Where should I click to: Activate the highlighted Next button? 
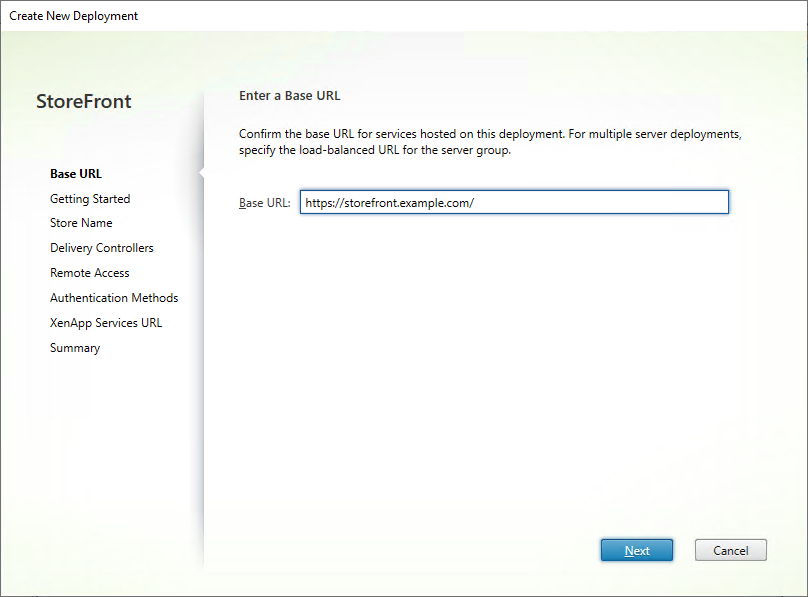tap(637, 549)
